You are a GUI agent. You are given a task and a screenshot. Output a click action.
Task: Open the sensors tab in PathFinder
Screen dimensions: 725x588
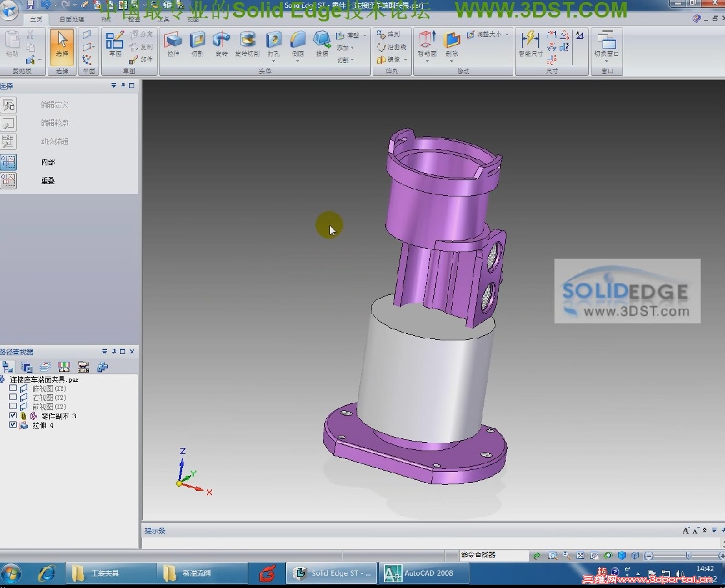64,367
